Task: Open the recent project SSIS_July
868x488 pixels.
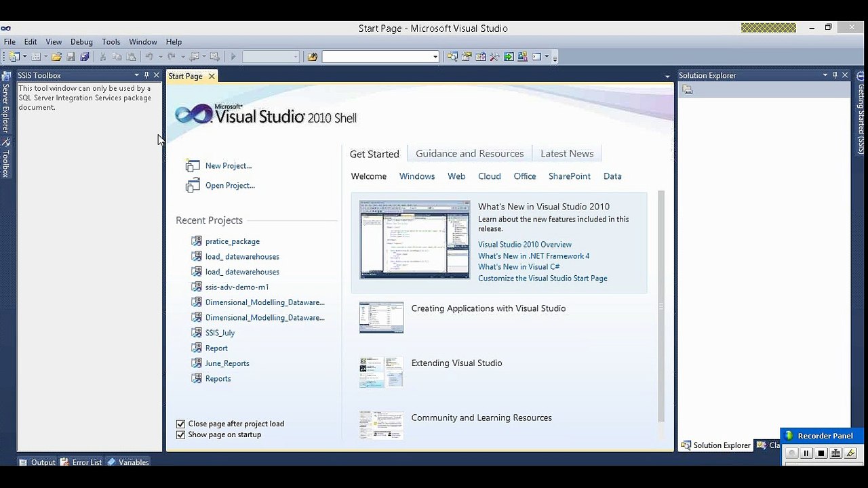Action: (220, 333)
